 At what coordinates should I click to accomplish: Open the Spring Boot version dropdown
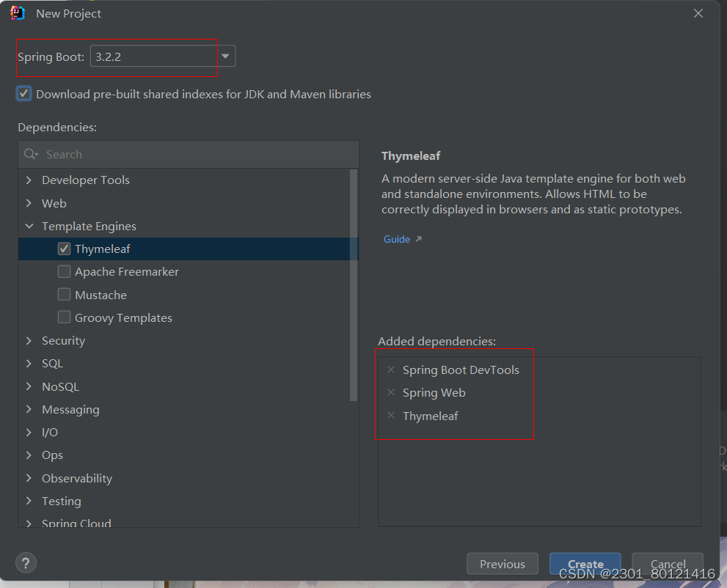click(225, 56)
